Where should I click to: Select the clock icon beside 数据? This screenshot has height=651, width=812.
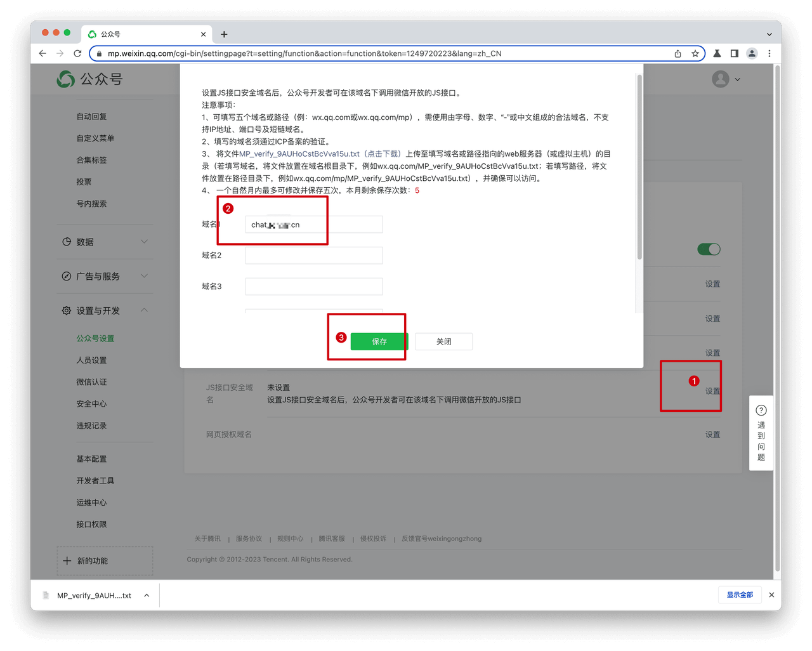[66, 242]
